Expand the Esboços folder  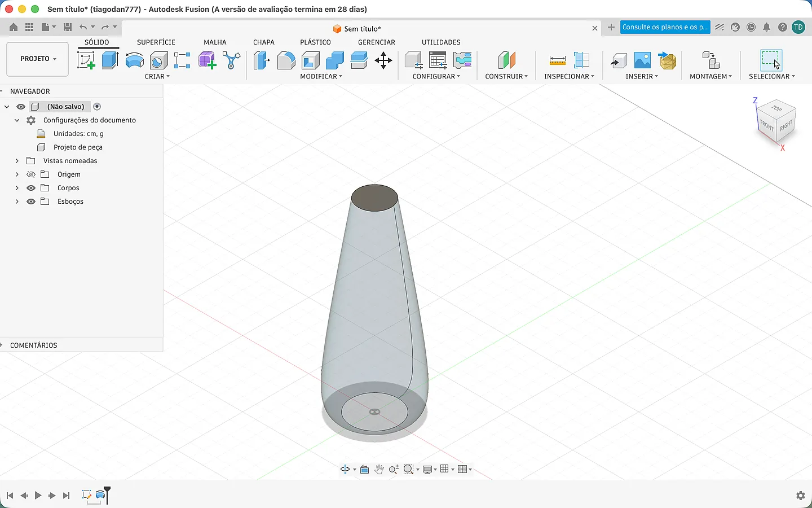[17, 202]
